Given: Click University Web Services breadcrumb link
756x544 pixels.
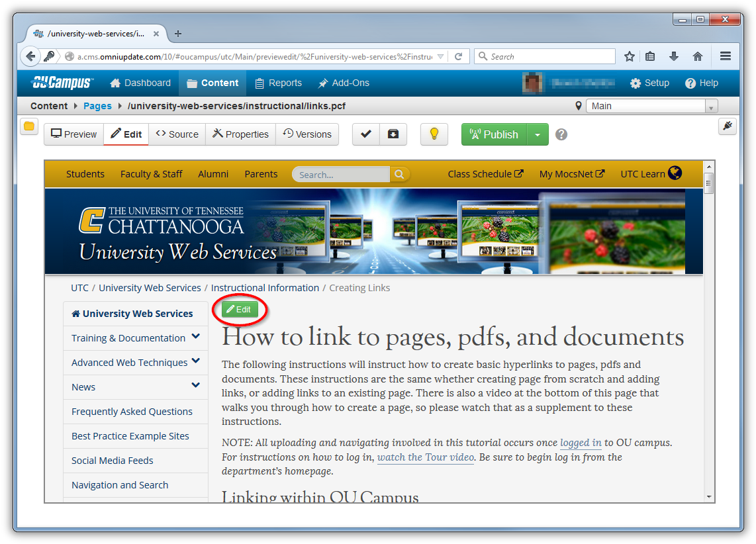Looking at the screenshot, I should 150,288.
